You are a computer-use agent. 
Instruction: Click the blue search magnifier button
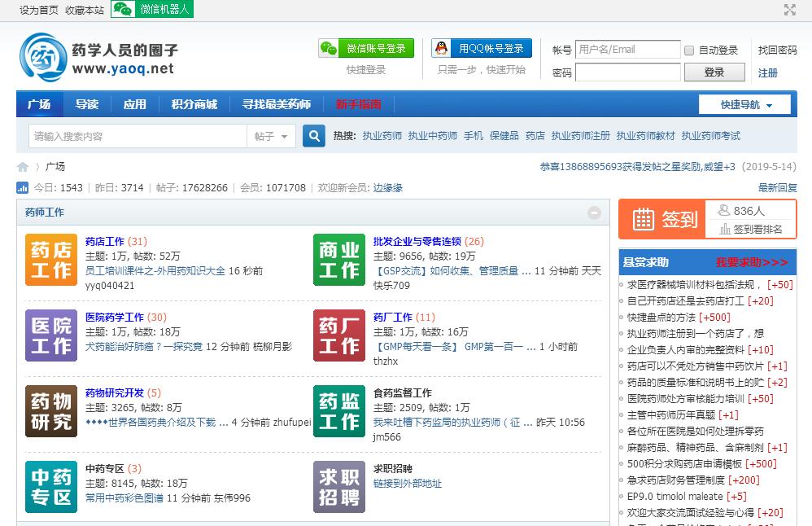point(314,136)
